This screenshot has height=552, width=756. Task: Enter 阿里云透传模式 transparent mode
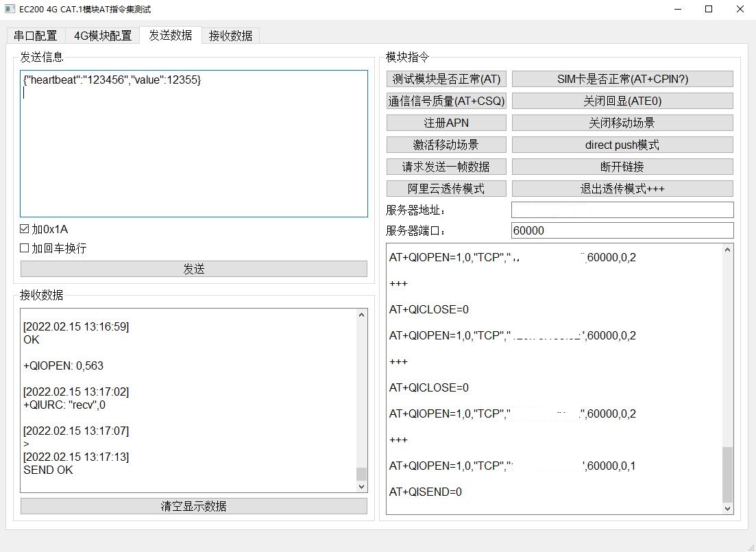pyautogui.click(x=446, y=189)
